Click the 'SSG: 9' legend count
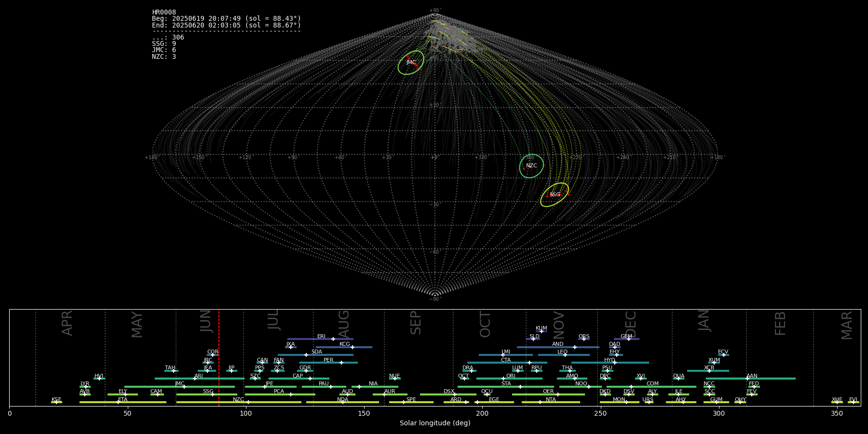868x434 pixels. [x=164, y=44]
